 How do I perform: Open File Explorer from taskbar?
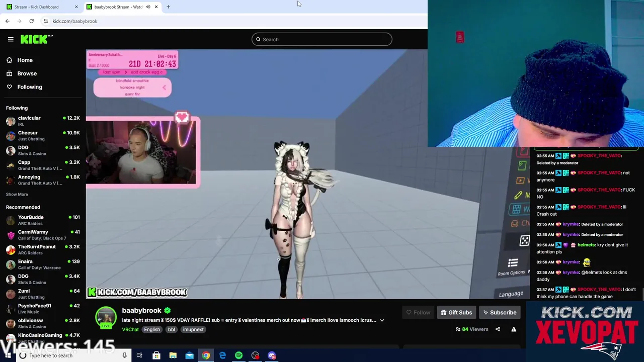pyautogui.click(x=173, y=355)
